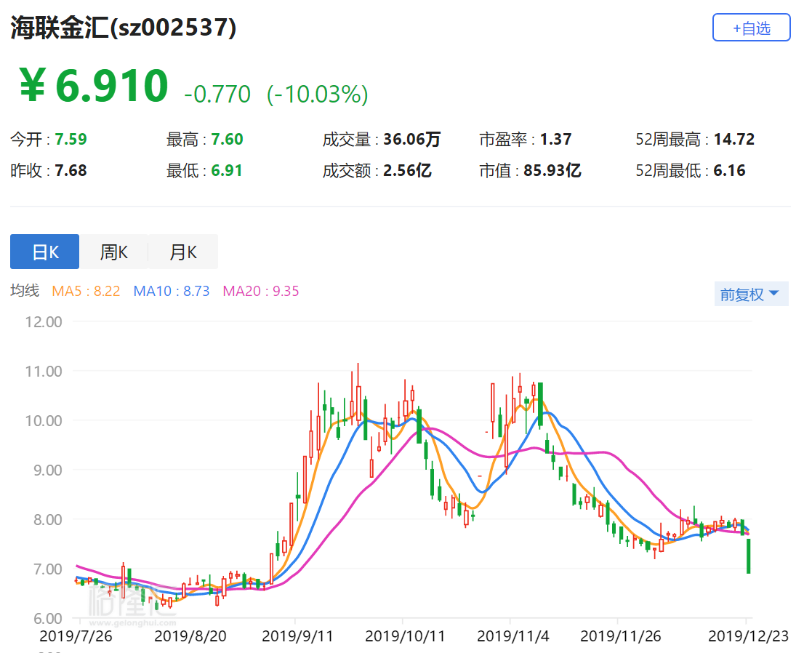Click the 最高 value 7.60
This screenshot has height=653, width=812.
(x=227, y=140)
